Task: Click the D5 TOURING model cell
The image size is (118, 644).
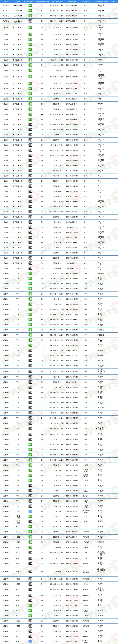Action: point(18,21)
